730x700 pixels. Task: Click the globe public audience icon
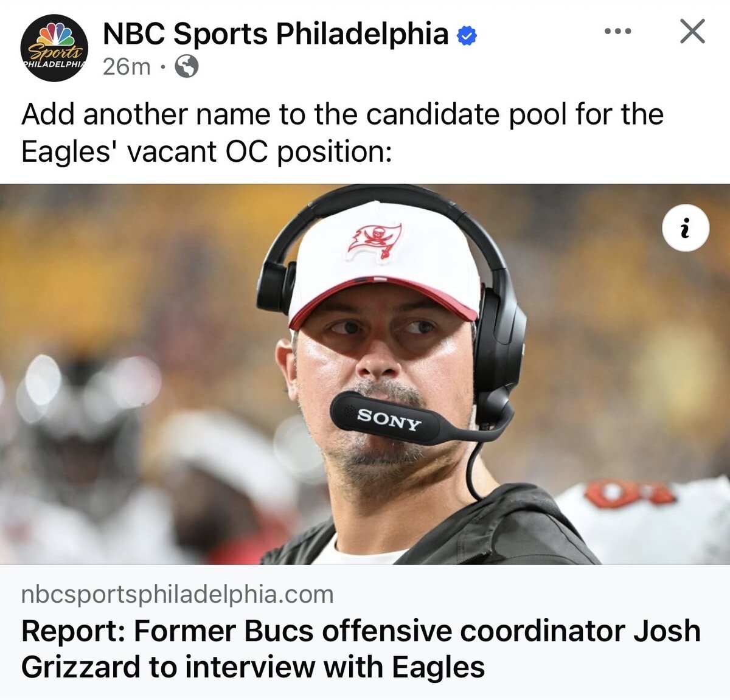click(187, 66)
